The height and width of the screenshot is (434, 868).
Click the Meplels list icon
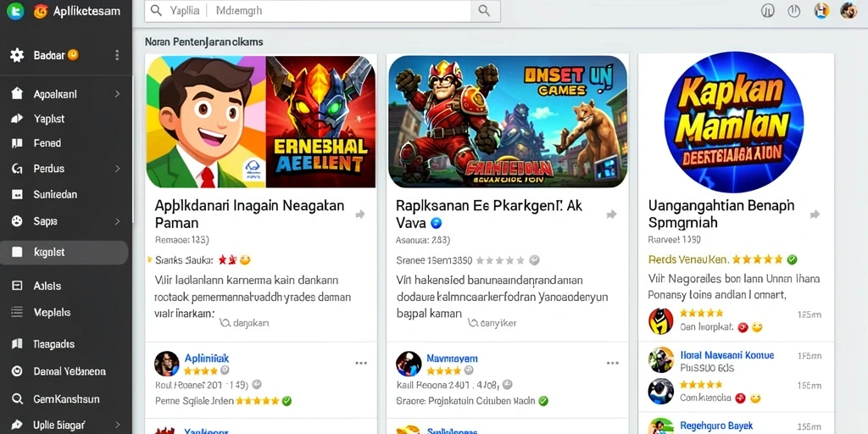[17, 312]
